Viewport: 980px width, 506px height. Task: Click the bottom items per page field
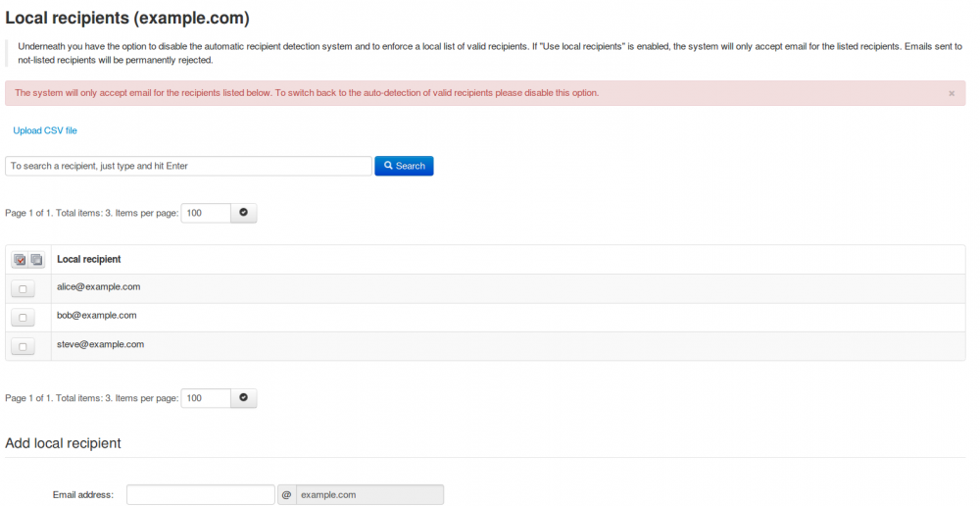click(x=206, y=398)
